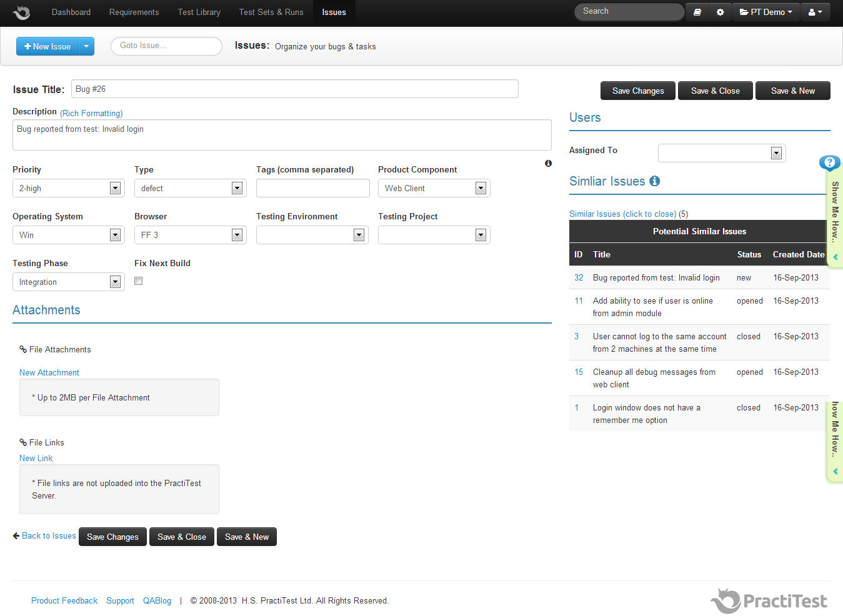Screen dimensions: 843x616
Task: Click the top Save & Close button
Action: (x=715, y=91)
